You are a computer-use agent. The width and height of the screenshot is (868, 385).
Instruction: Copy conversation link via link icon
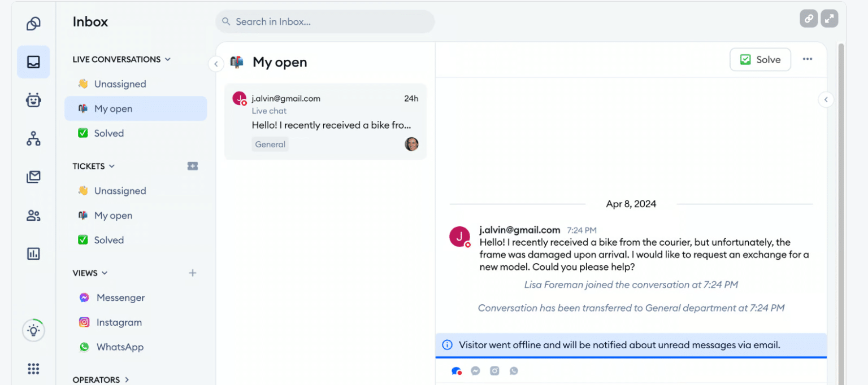(808, 18)
